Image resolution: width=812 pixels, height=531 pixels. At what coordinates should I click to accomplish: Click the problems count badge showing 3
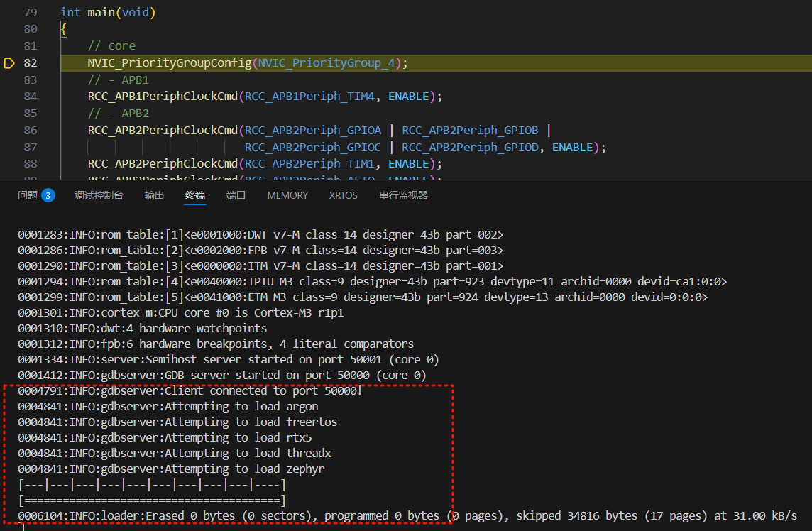click(x=48, y=195)
